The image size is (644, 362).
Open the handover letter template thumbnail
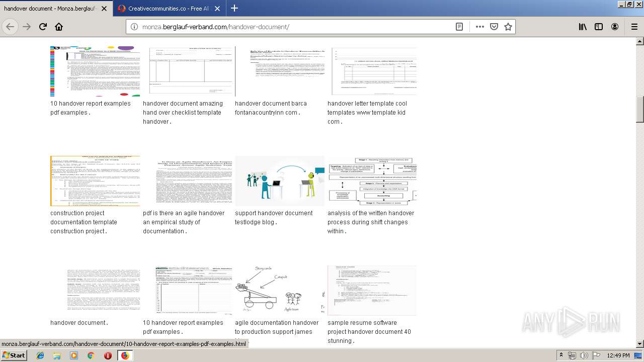372,71
